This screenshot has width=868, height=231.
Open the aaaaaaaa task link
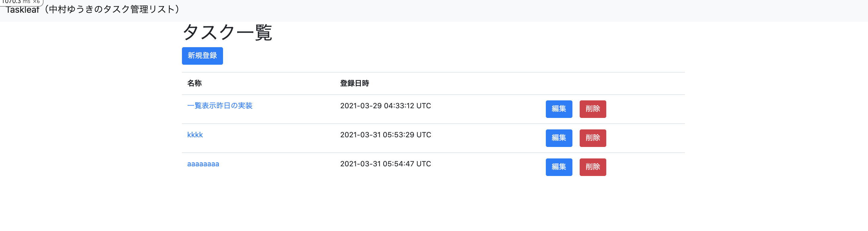point(203,164)
